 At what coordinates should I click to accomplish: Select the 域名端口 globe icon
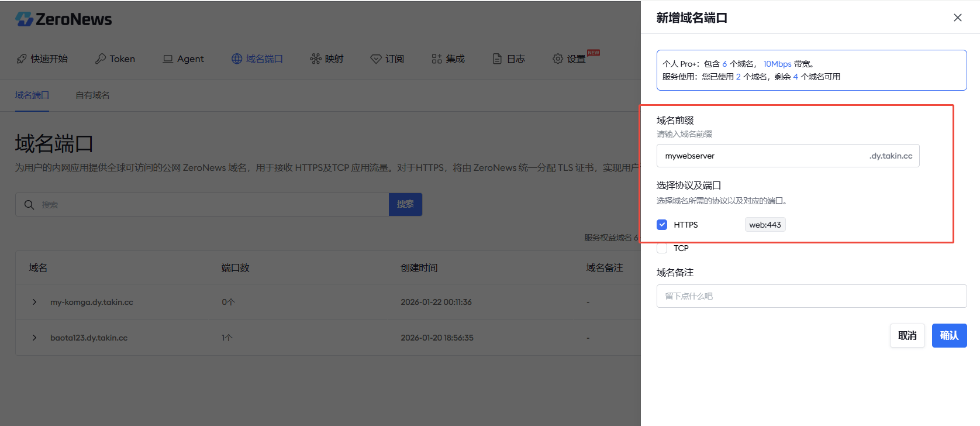(x=237, y=59)
